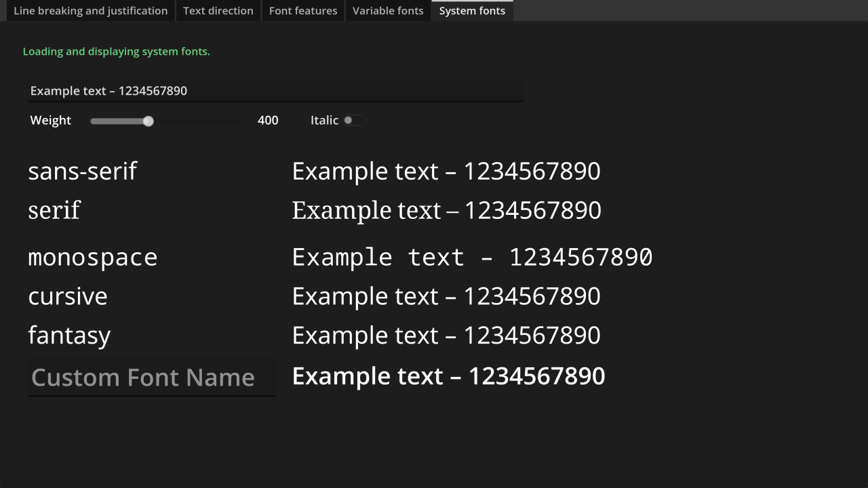868x488 pixels.
Task: Open the Font features tab
Action: tap(302, 10)
